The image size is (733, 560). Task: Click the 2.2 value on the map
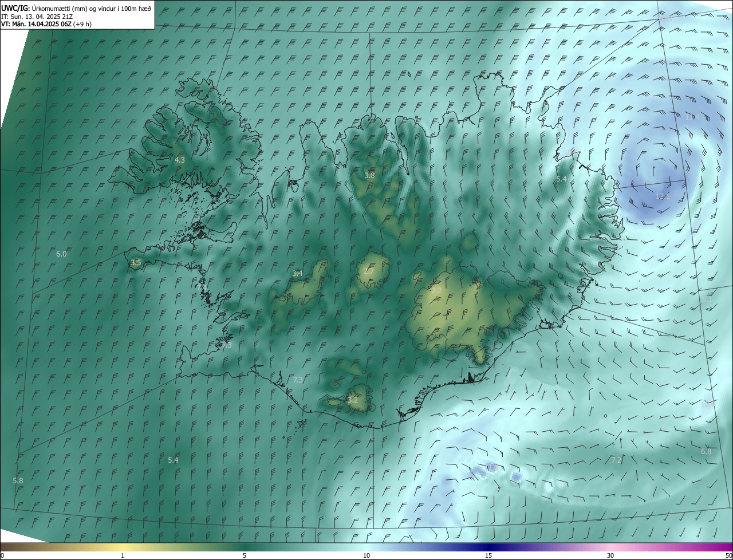(436, 291)
